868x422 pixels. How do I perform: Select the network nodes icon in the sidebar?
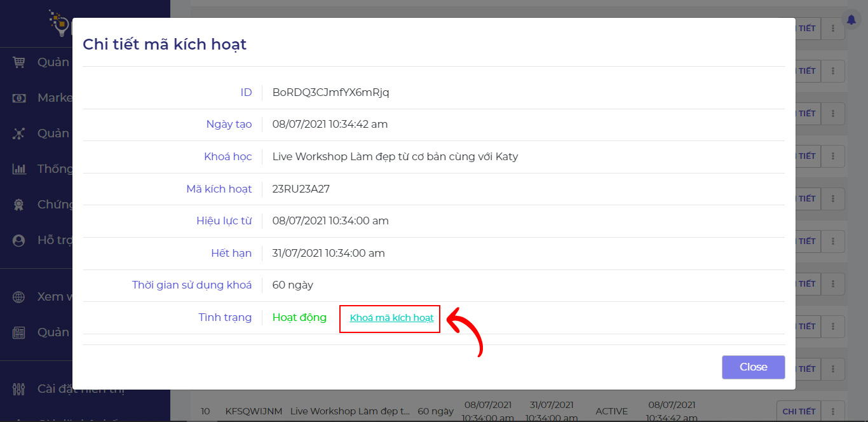pos(19,133)
